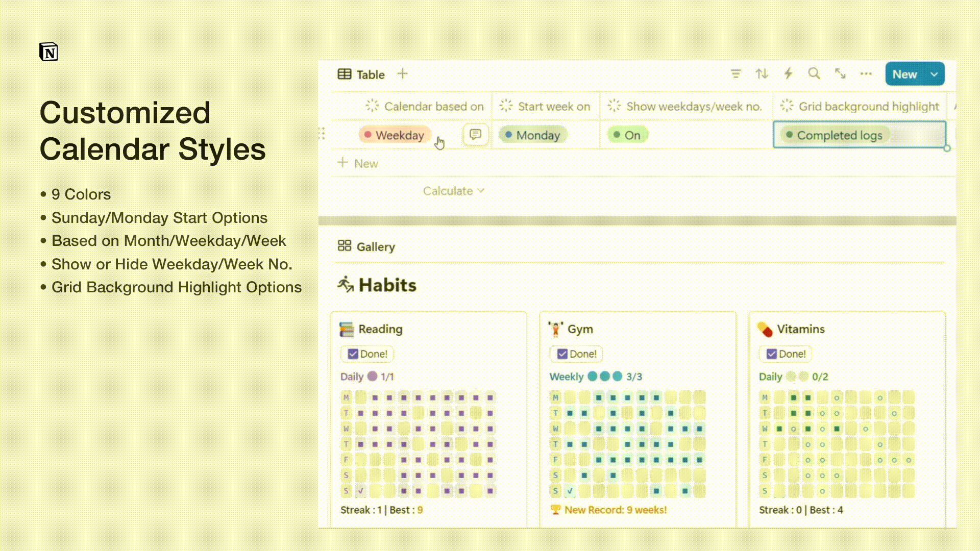Click the comment bubble icon beside Weekday
Viewport: 980px width, 551px height.
point(475,135)
